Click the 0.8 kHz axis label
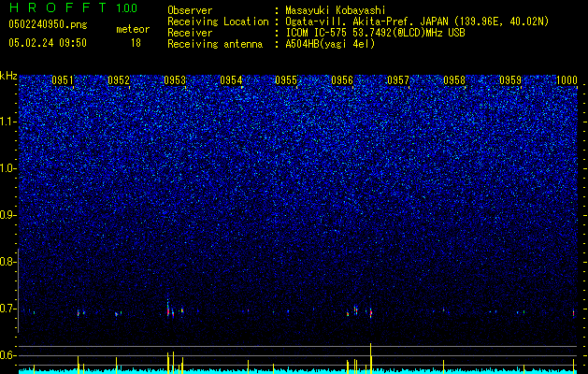 point(7,262)
